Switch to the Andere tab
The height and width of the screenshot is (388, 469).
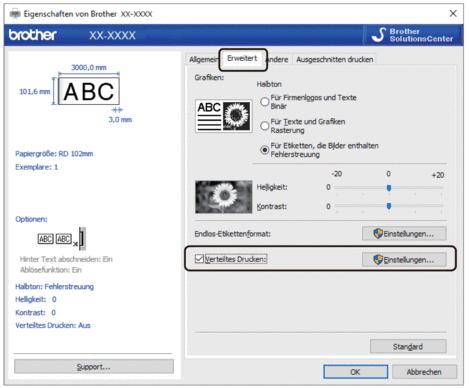pos(278,60)
